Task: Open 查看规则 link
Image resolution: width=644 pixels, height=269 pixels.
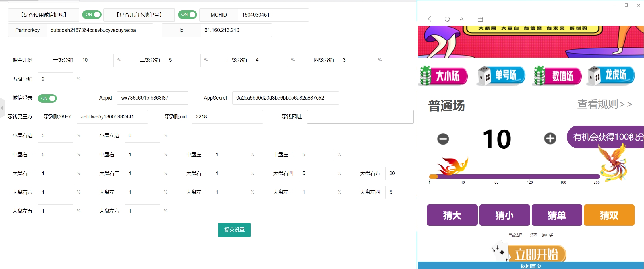Action: (605, 104)
